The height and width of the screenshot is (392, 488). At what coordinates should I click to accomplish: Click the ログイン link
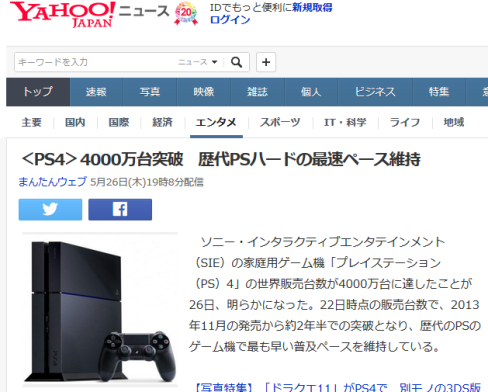click(230, 20)
